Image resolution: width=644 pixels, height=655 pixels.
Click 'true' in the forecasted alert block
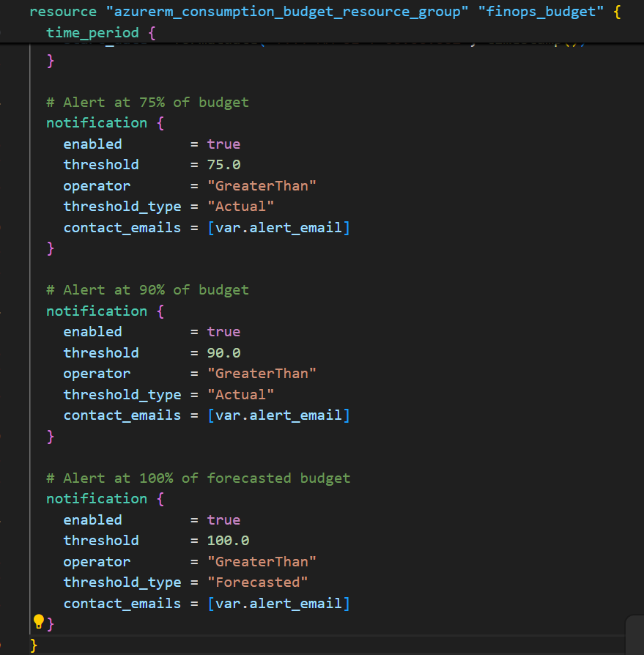(223, 520)
